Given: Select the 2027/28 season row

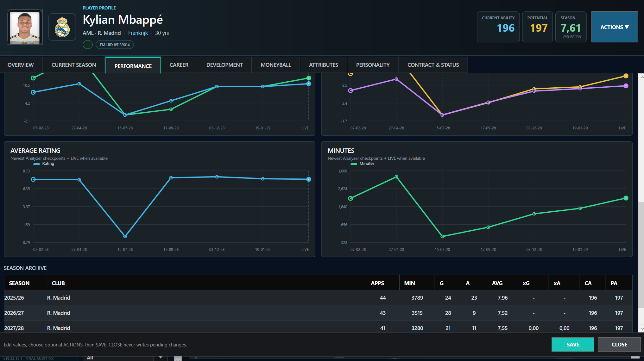Looking at the screenshot, I should (318, 327).
